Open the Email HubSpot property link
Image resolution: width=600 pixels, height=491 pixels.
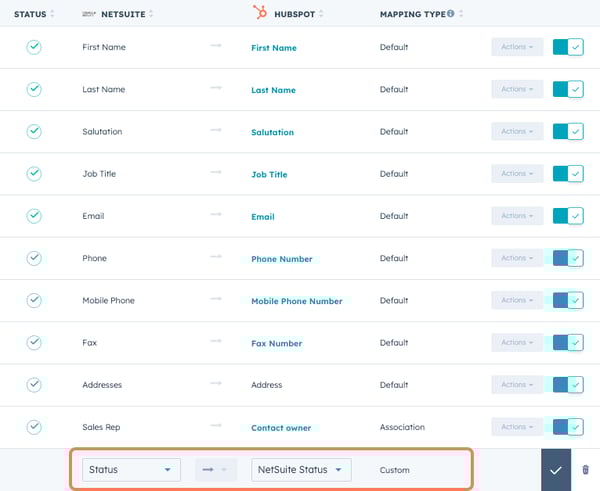(x=263, y=217)
